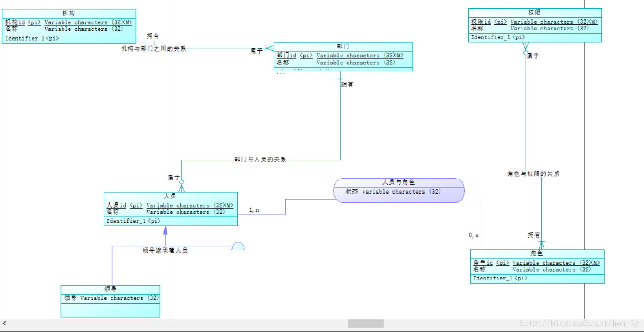Click Identifier_1 in the 角色 entity
This screenshot has width=644, height=332.
click(x=500, y=278)
